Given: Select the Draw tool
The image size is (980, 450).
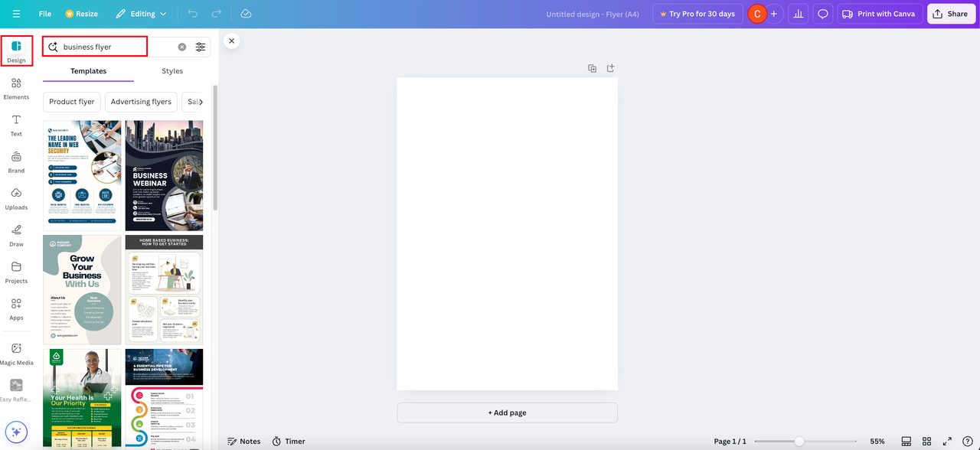Looking at the screenshot, I should [x=16, y=235].
